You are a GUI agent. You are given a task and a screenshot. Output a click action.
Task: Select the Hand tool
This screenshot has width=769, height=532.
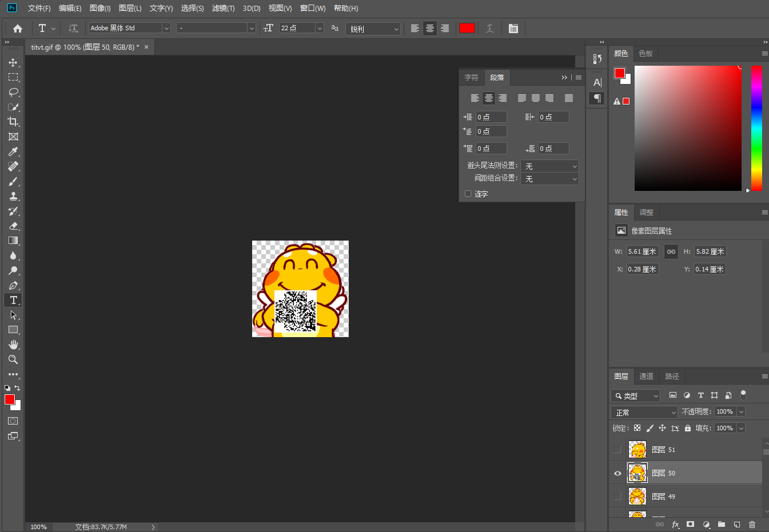pyautogui.click(x=13, y=345)
